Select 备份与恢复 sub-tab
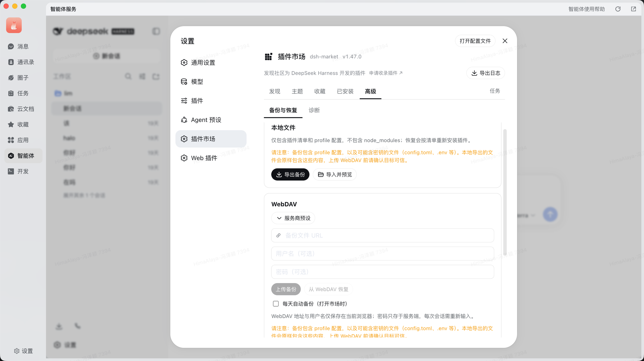This screenshot has width=644, height=361. (283, 110)
